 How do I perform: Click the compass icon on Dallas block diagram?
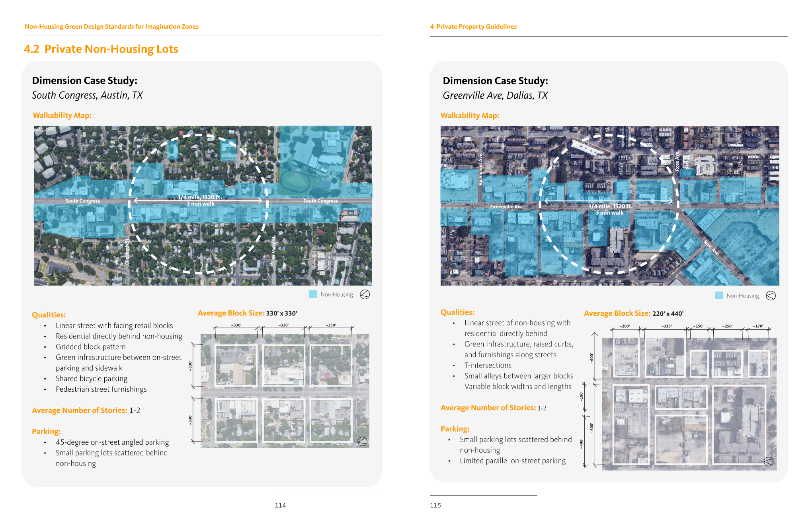768,461
